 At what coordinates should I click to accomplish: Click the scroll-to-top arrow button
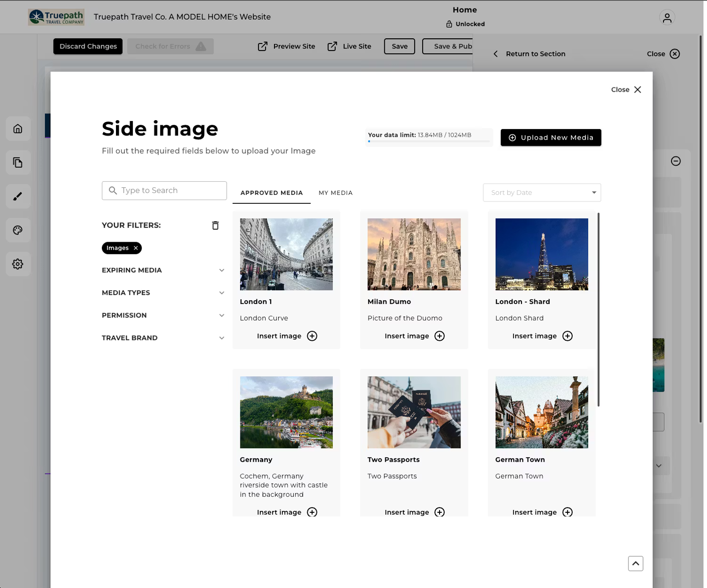635,563
